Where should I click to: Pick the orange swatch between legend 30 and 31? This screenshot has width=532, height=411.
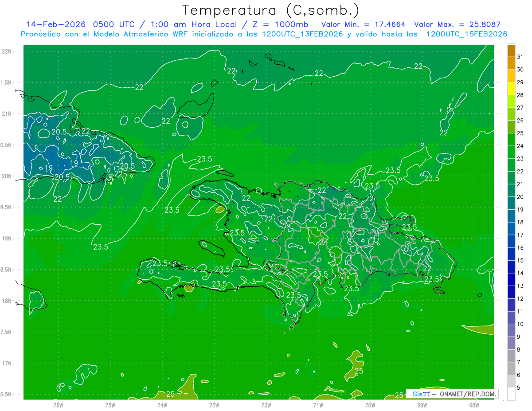511,63
